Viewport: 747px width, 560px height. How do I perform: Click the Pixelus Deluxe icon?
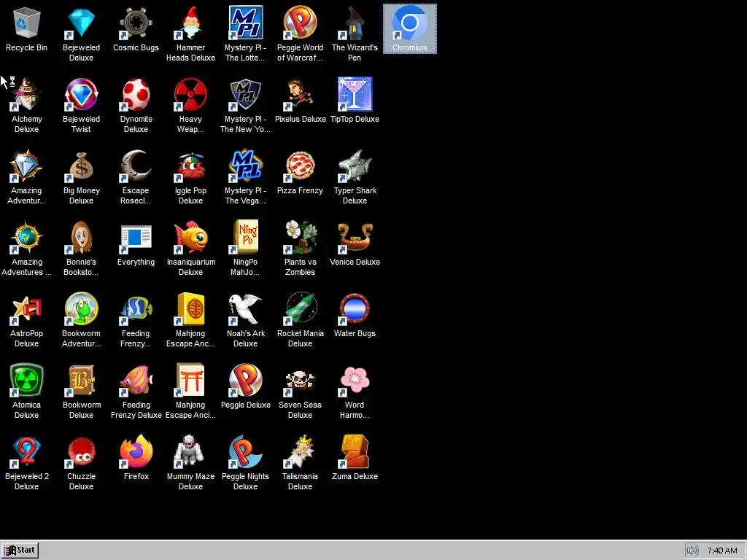click(x=300, y=94)
